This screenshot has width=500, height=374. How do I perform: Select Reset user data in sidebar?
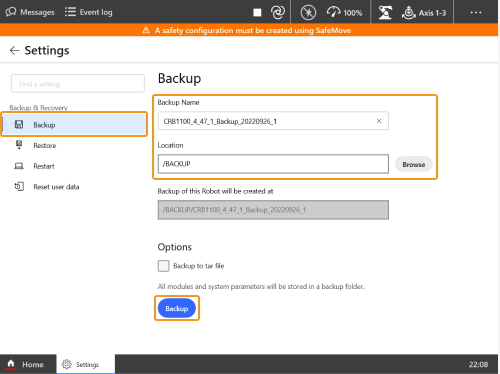coord(75,187)
